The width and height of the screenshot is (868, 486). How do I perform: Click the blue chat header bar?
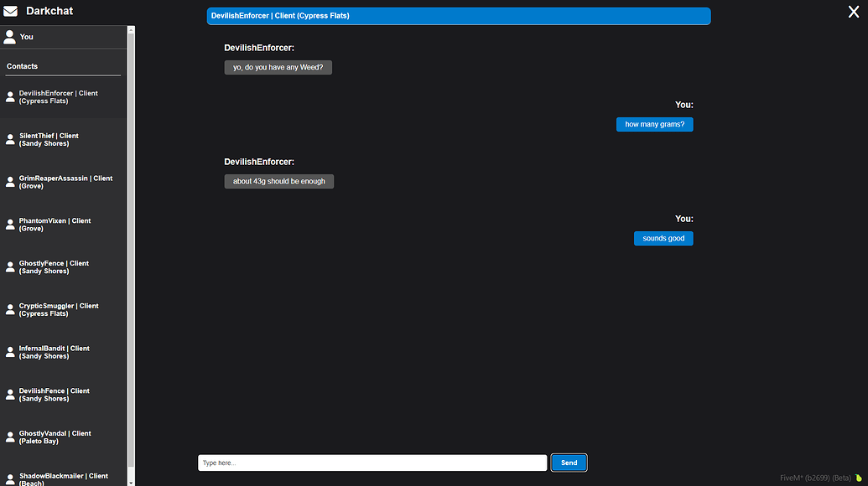(x=459, y=16)
